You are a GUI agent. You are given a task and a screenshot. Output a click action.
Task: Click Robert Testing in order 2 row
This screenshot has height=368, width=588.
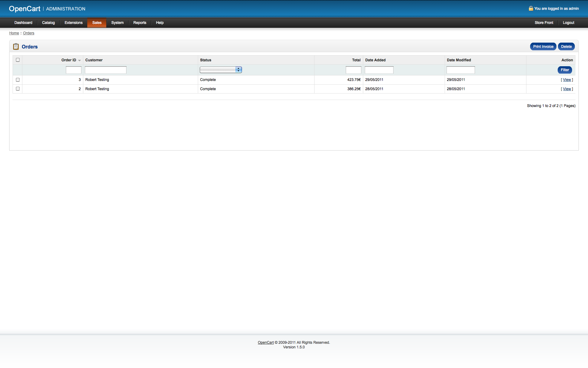click(97, 89)
